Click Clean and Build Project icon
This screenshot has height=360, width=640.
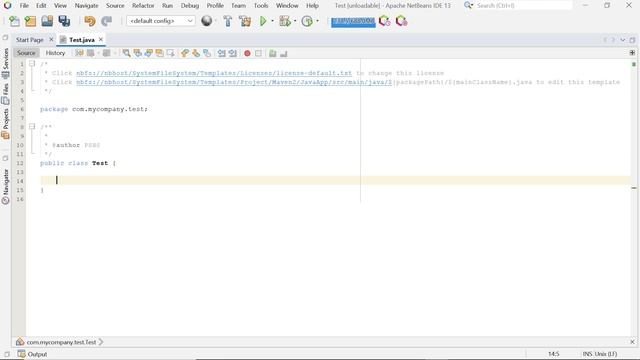[x=245, y=21]
